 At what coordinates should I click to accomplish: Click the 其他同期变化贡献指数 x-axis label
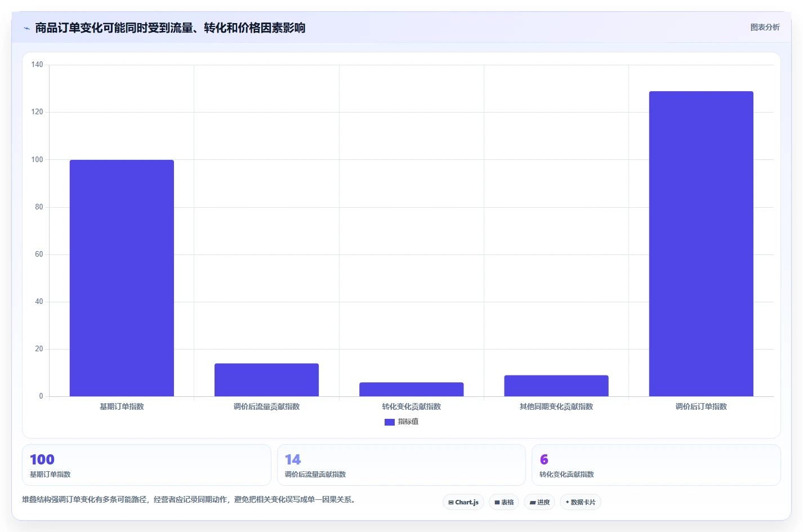tap(556, 406)
